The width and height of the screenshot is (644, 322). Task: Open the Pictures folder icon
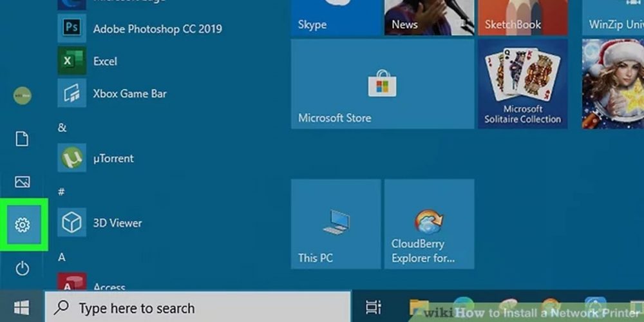(23, 182)
